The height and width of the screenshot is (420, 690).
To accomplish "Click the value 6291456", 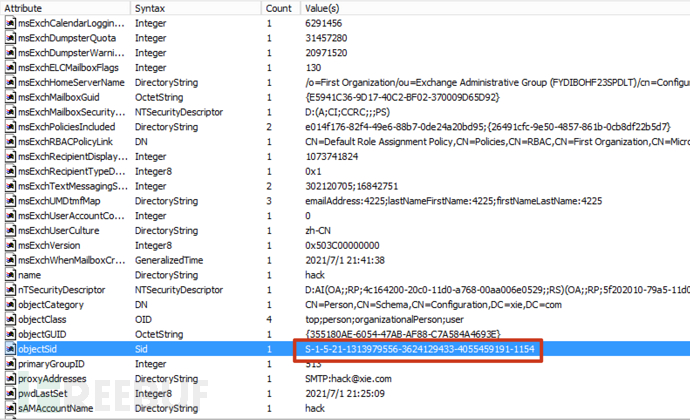I will coord(323,23).
